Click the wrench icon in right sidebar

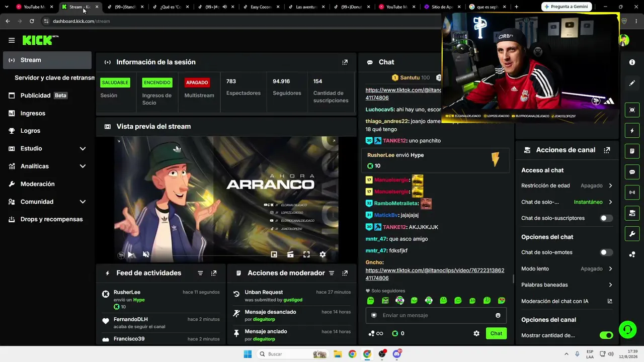point(632,234)
